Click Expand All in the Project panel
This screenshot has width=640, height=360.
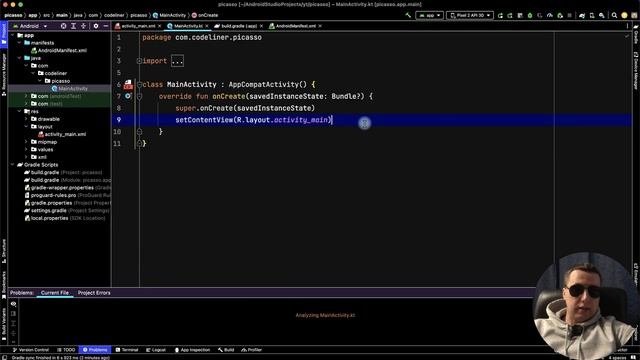coord(73,26)
